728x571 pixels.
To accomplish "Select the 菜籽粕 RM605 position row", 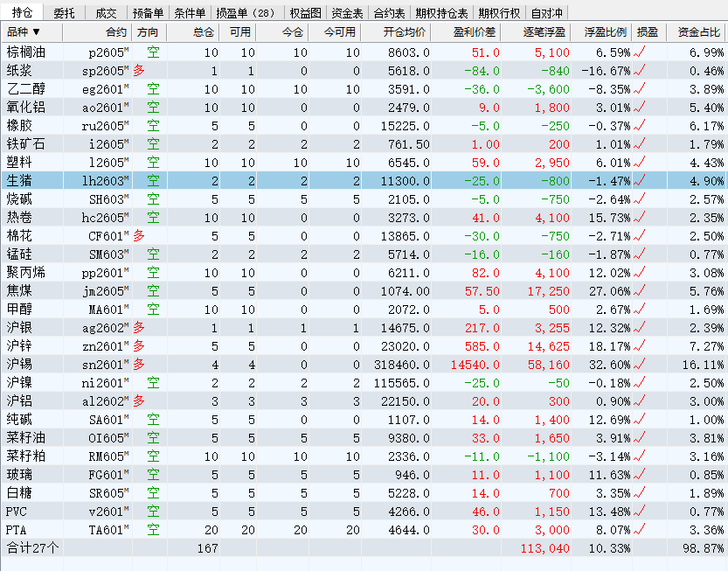I will coord(350,456).
